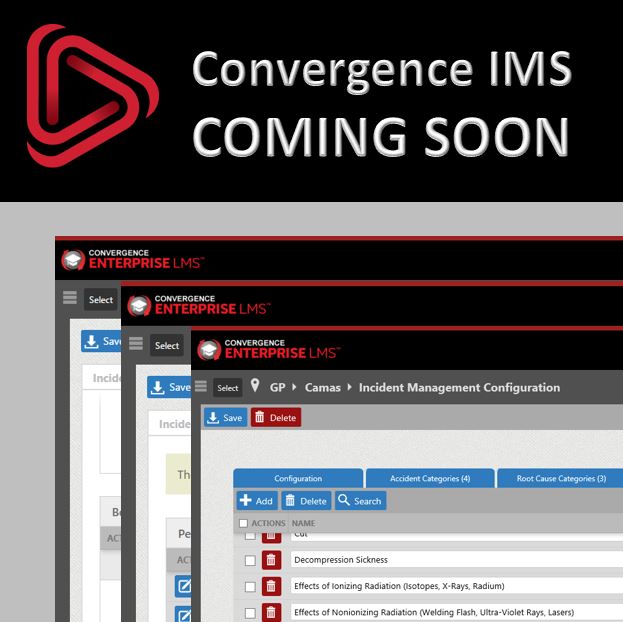
Task: Open the Select dropdown in rear window
Action: click(101, 299)
